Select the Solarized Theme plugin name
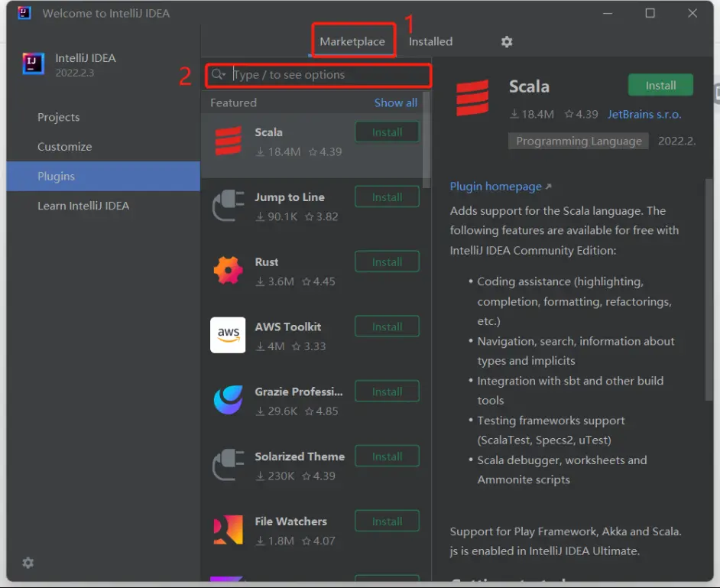The image size is (720, 588). click(x=300, y=456)
